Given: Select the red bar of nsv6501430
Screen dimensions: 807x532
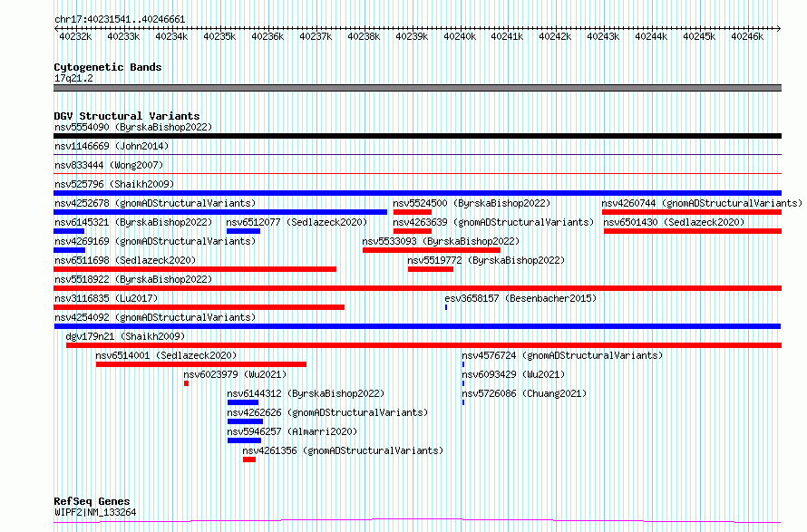Looking at the screenshot, I should (693, 231).
